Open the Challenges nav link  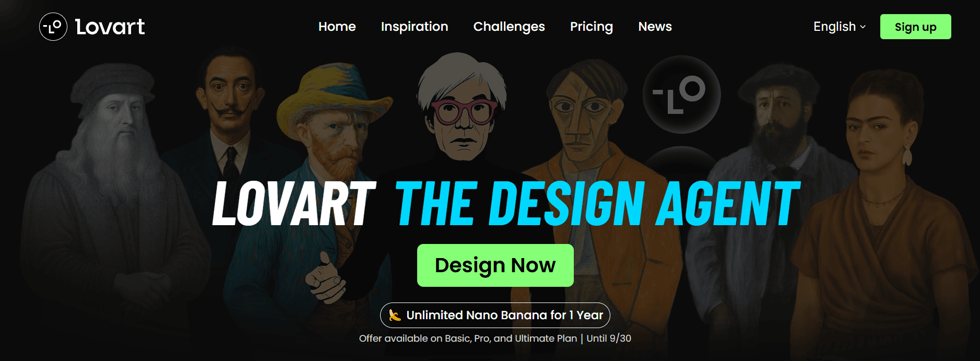point(509,27)
